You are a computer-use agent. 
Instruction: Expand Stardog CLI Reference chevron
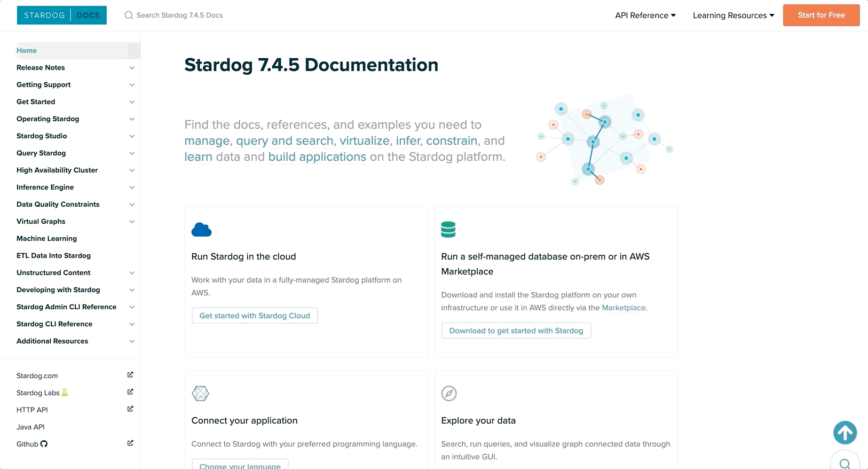coord(132,324)
